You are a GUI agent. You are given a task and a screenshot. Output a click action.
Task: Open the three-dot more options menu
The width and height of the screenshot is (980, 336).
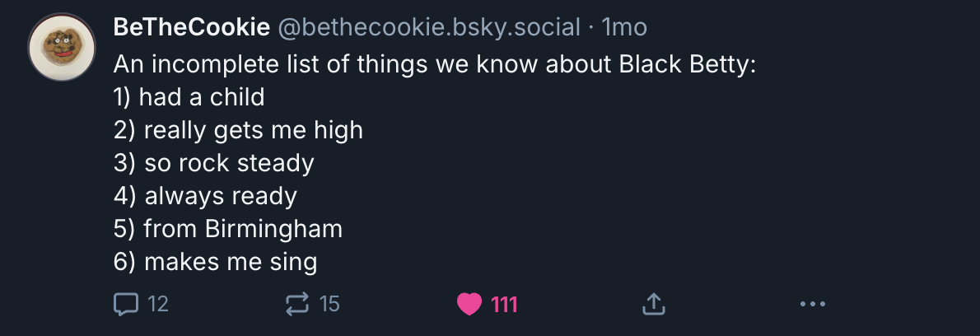(813, 305)
